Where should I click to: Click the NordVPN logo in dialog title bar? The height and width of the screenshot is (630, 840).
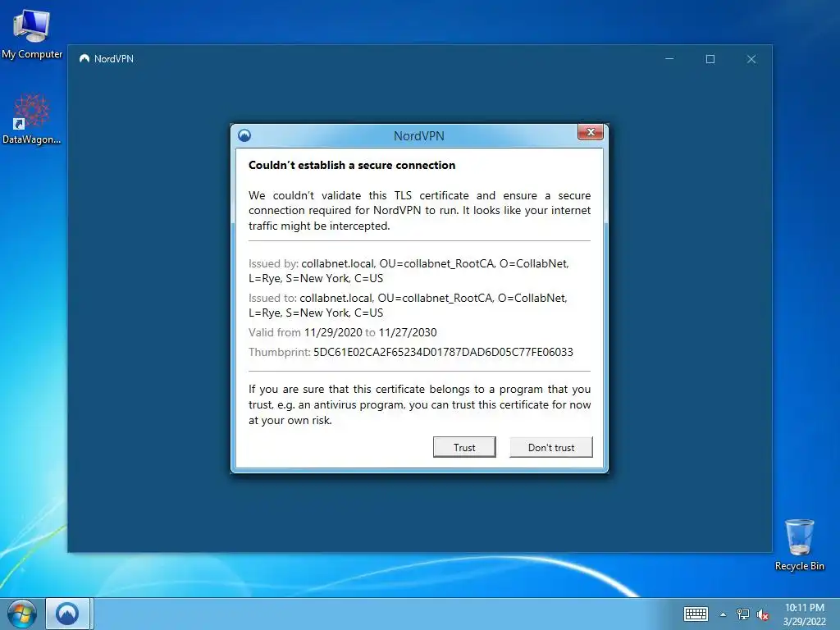coord(244,135)
